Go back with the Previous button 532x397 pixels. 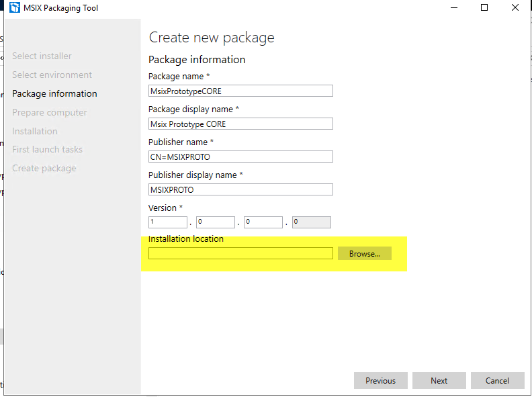coord(380,381)
